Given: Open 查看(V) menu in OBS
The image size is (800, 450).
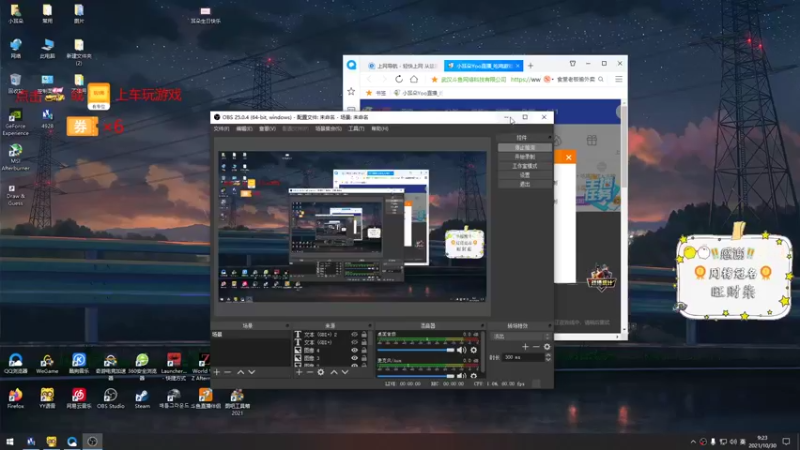Looking at the screenshot, I should [x=267, y=129].
